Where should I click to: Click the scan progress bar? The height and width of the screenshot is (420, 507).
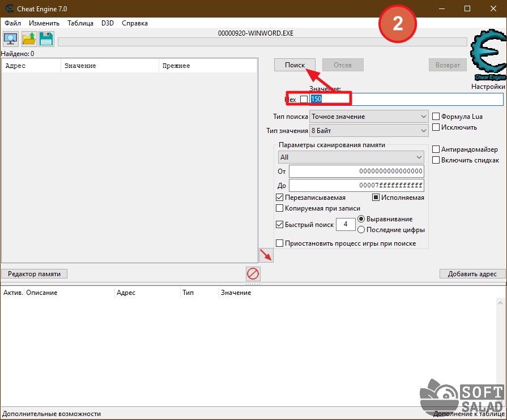click(262, 42)
